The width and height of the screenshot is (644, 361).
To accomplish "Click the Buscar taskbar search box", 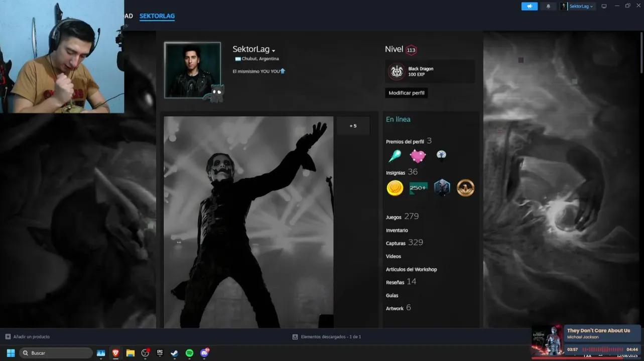I will pyautogui.click(x=56, y=353).
